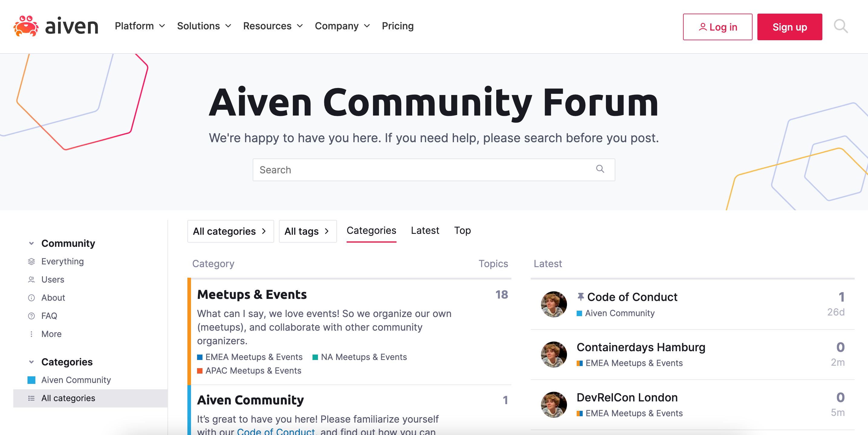The width and height of the screenshot is (868, 435).
Task: Switch to the Latest tab
Action: coord(425,231)
